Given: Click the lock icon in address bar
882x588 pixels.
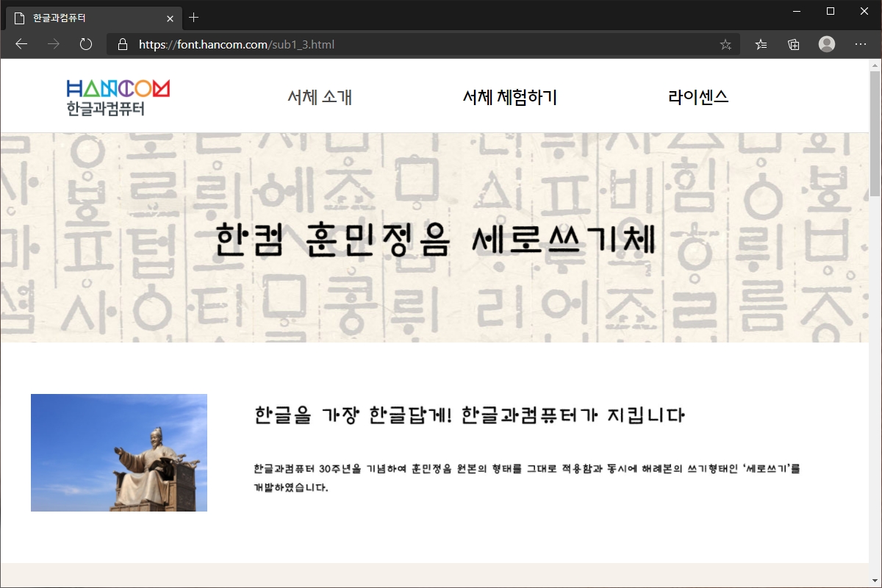Looking at the screenshot, I should tap(123, 44).
